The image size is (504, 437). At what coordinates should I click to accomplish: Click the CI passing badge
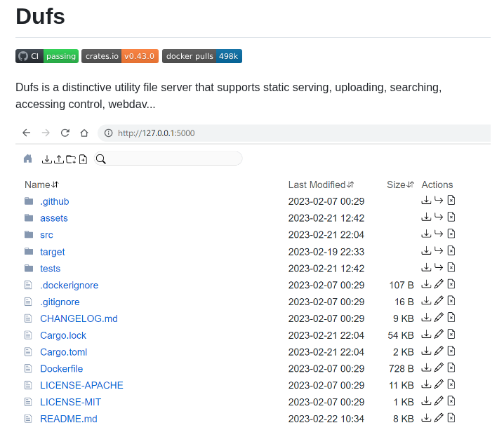pos(47,56)
